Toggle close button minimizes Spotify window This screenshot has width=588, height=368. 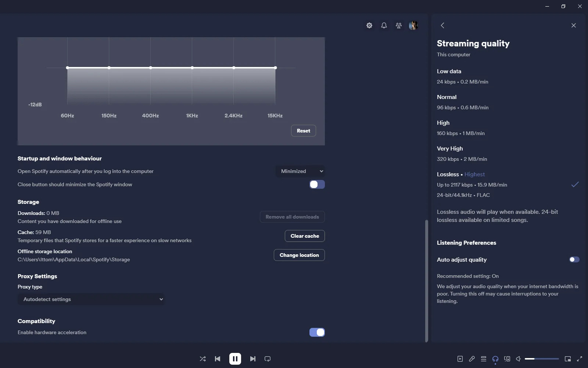pyautogui.click(x=317, y=184)
